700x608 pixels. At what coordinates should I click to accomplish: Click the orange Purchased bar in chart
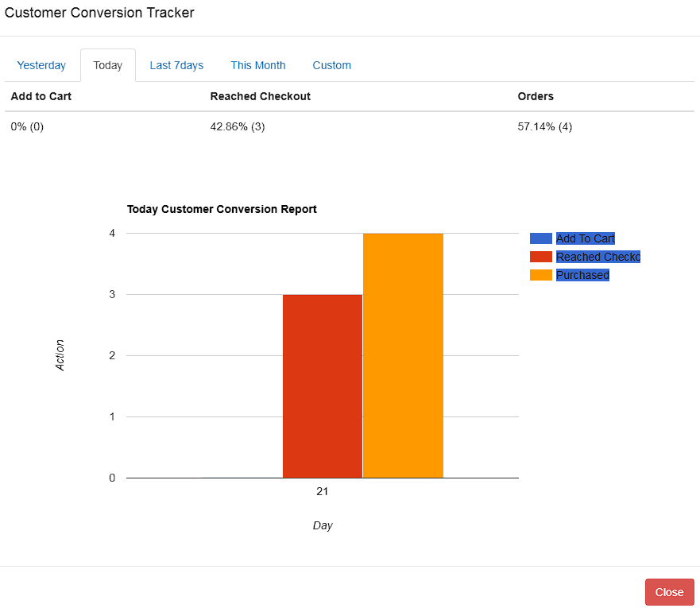pos(403,355)
